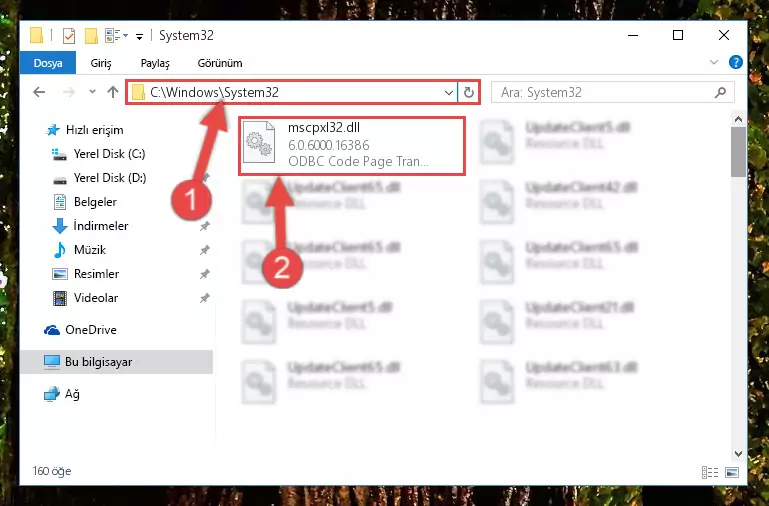This screenshot has width=769, height=506.
Task: Open the Resimler folder
Action: [x=96, y=274]
